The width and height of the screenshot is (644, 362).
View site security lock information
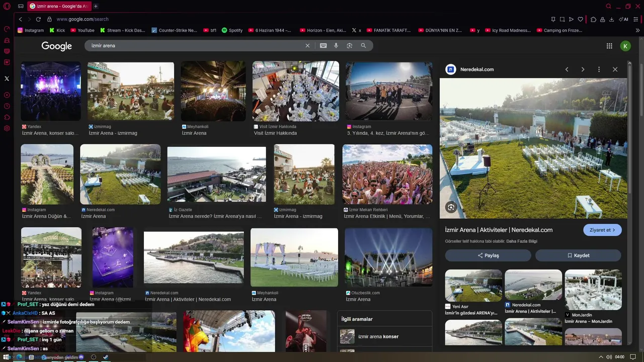(x=49, y=19)
